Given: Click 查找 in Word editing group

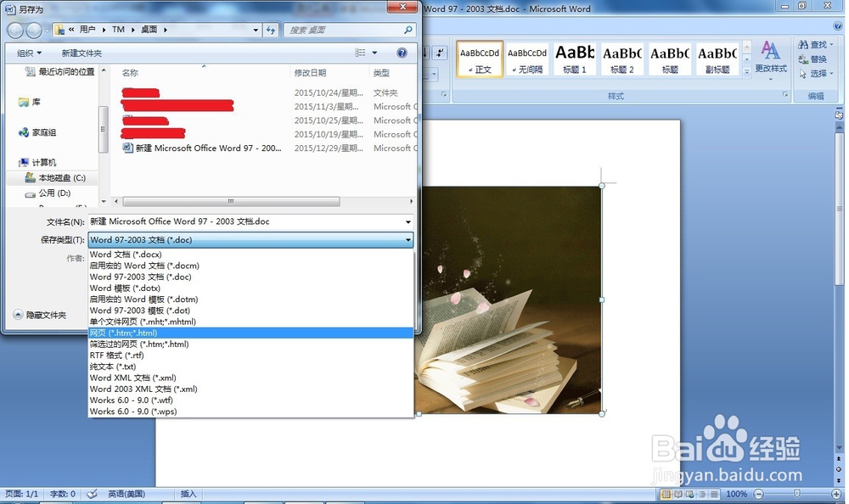Looking at the screenshot, I should coord(815,45).
